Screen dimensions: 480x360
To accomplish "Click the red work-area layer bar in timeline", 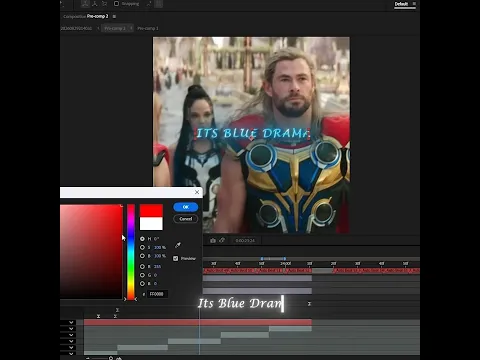I will 198,322.
